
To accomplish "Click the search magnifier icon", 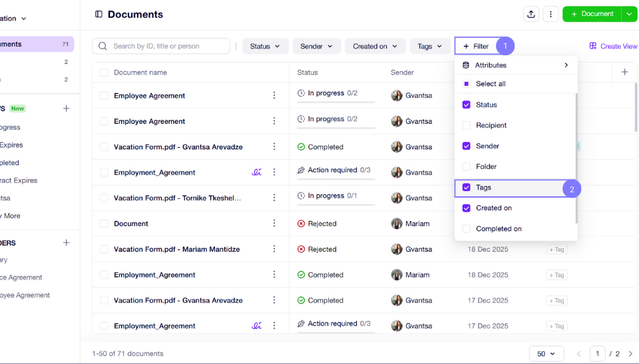I will (x=103, y=46).
